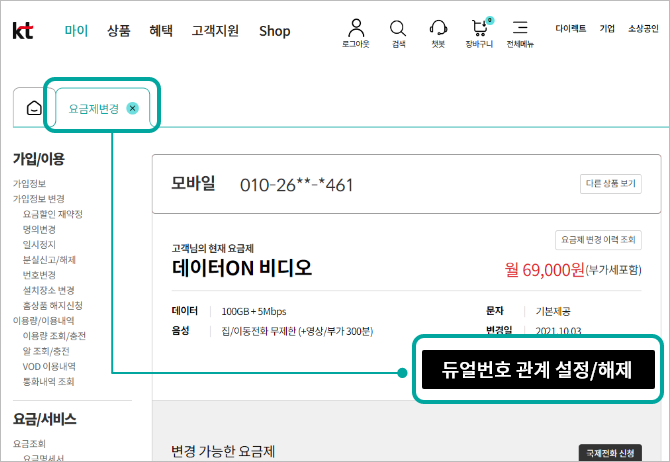
Task: Click the KT logo
Action: click(x=22, y=30)
